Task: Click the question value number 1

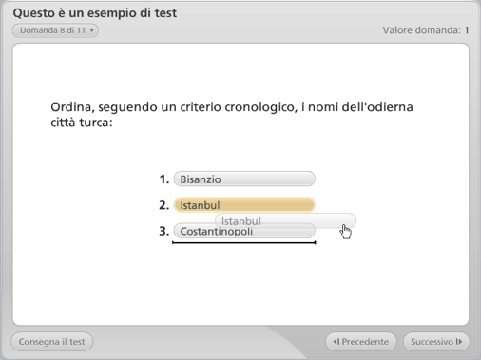Action: coord(467,30)
